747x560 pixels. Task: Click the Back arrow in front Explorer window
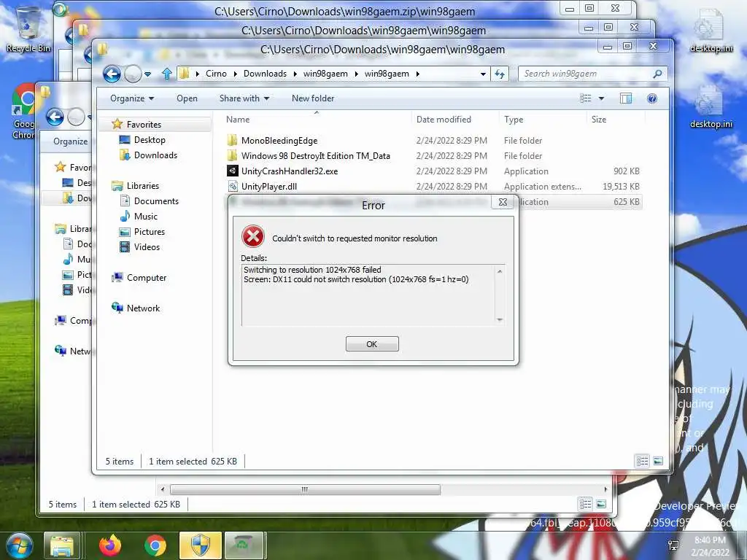click(112, 74)
